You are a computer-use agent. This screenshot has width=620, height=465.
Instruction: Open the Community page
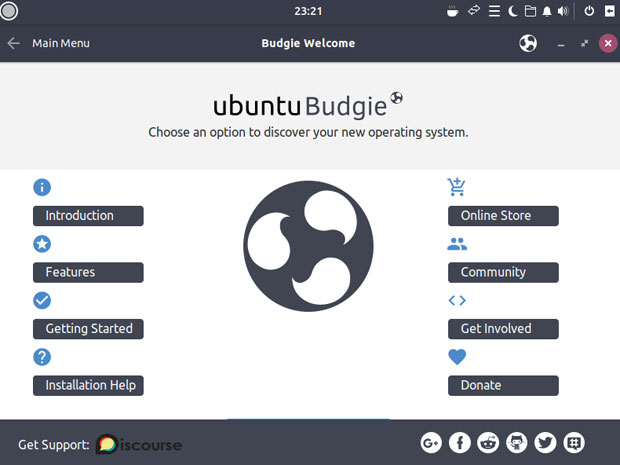503,272
